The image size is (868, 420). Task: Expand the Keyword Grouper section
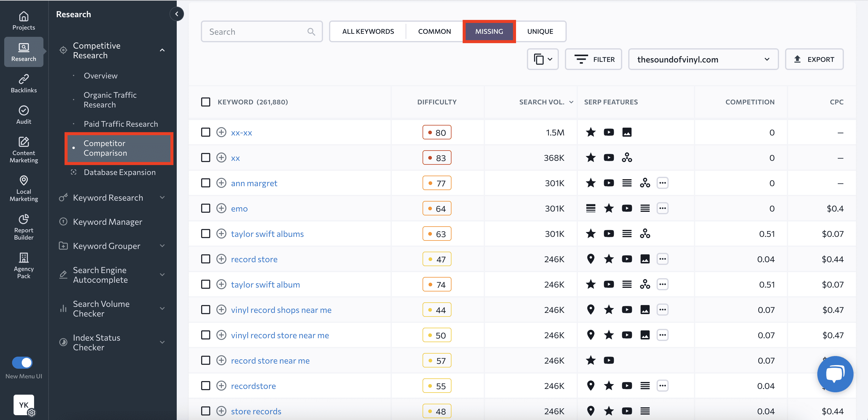(x=163, y=246)
